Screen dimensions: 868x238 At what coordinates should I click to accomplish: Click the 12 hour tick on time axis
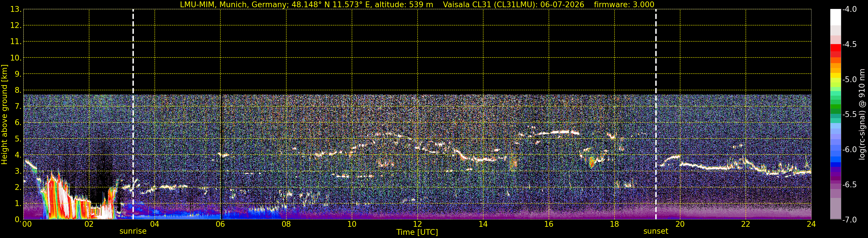(417, 224)
